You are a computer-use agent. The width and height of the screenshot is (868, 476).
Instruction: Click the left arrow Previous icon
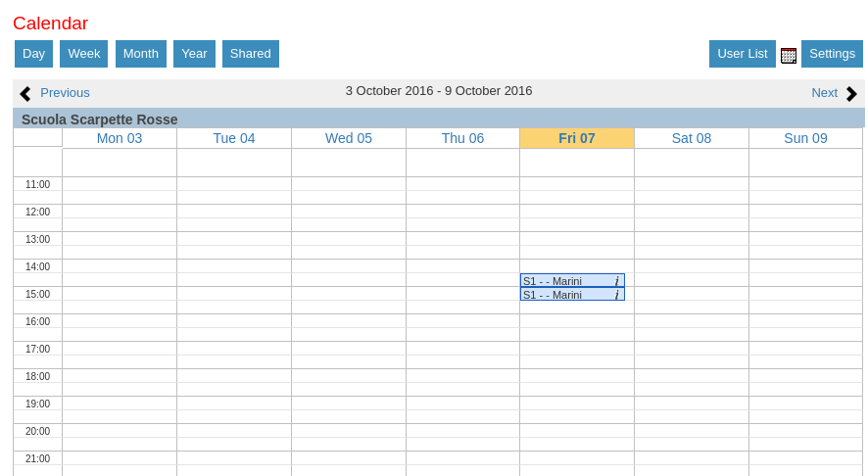[25, 94]
